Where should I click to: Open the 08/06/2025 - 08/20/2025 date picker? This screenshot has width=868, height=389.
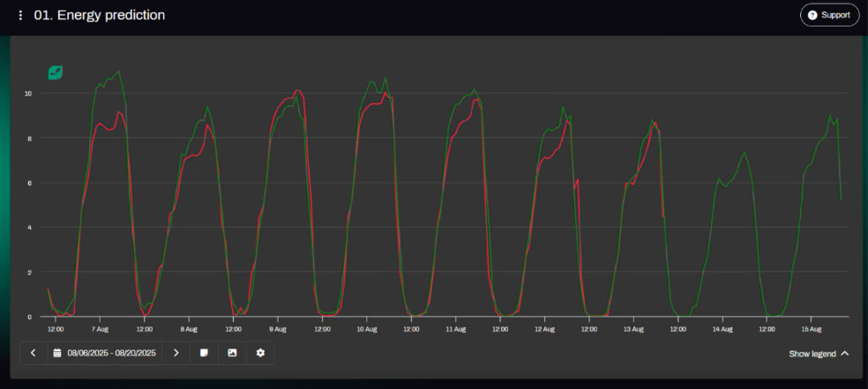[x=105, y=353]
